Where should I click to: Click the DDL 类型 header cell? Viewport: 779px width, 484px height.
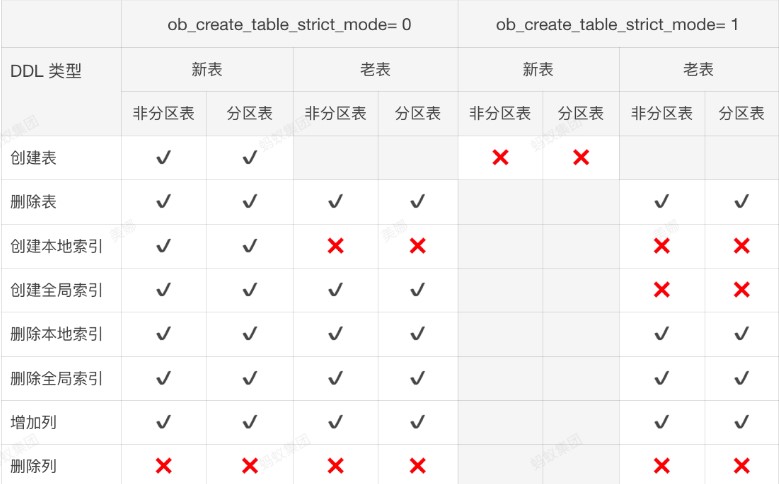(46, 71)
